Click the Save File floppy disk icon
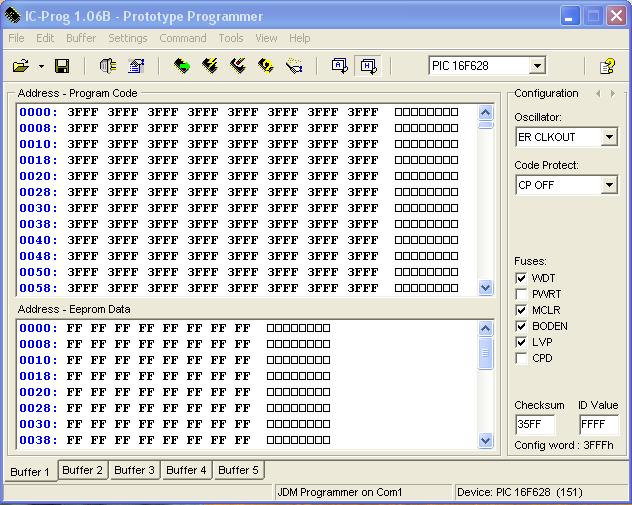This screenshot has height=505, width=632. pyautogui.click(x=62, y=66)
